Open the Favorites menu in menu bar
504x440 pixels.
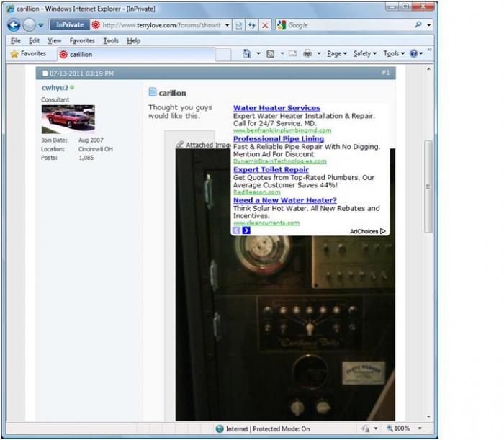[82, 41]
